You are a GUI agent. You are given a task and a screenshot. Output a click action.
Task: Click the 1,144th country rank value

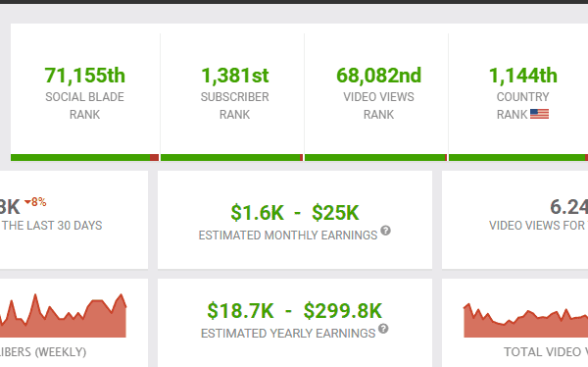(x=522, y=76)
